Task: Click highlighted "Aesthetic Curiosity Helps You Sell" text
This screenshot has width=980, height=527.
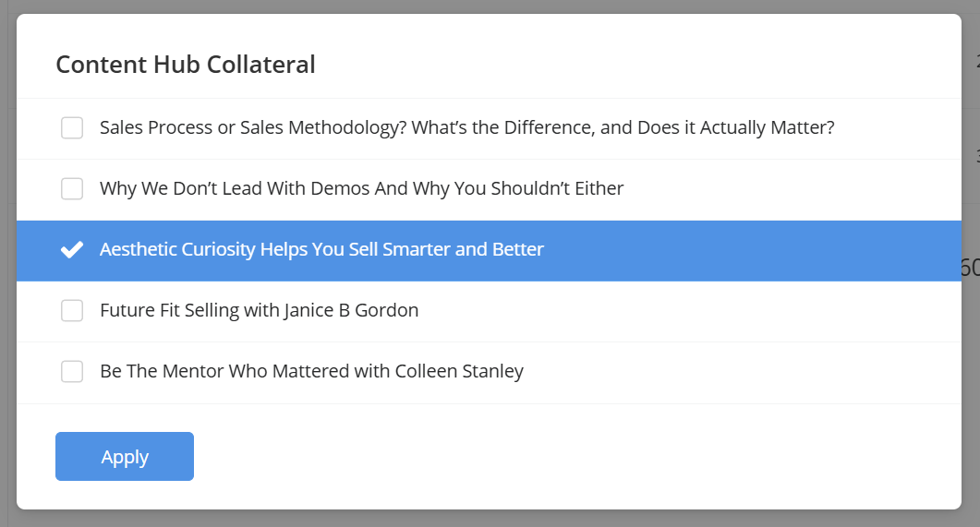Action: 321,250
